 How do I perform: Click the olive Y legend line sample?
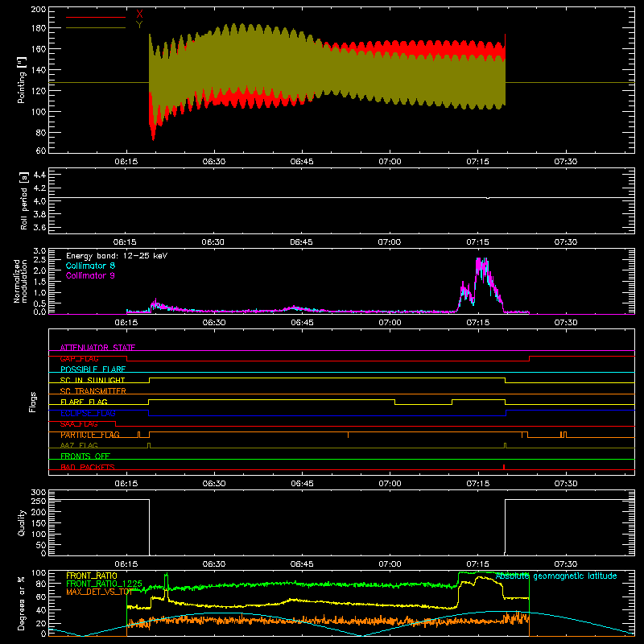coord(96,28)
